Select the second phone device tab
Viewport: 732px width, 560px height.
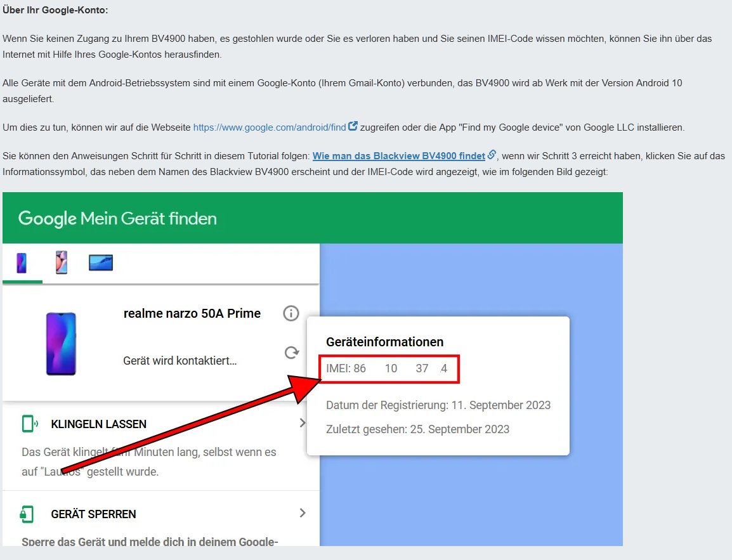point(62,263)
